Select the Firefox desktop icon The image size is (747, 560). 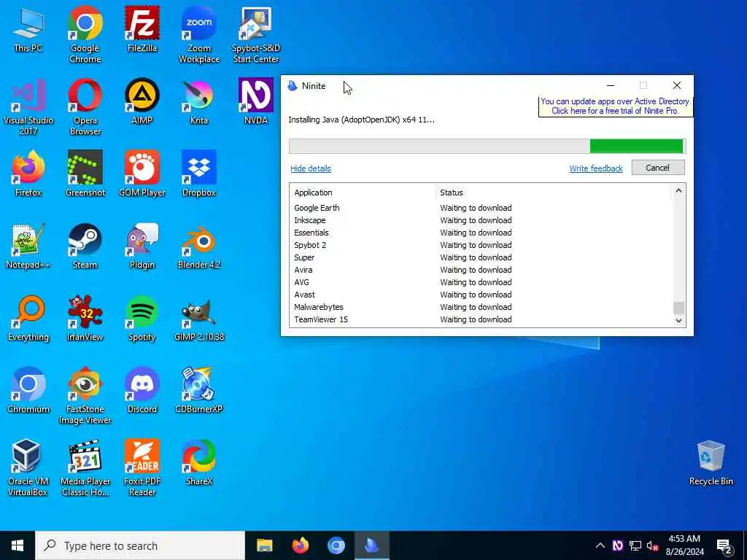pyautogui.click(x=28, y=174)
